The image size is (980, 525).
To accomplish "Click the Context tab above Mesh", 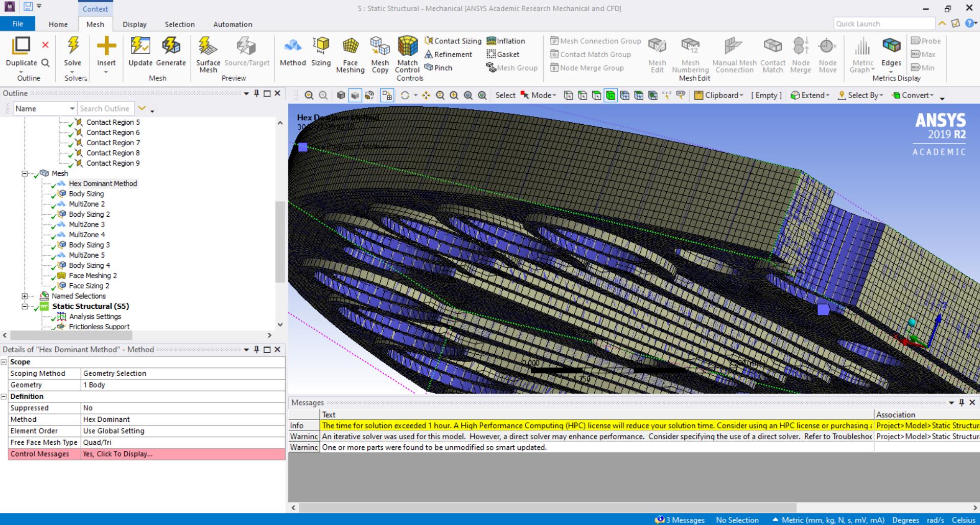I will click(95, 9).
